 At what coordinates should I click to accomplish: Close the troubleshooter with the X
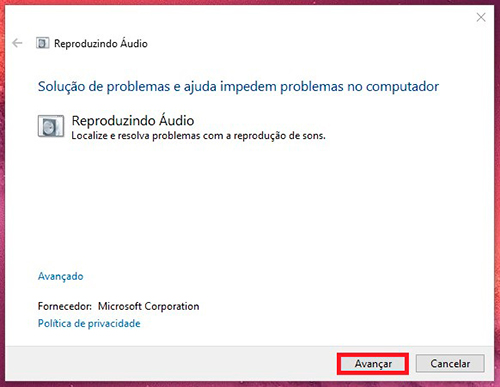(x=481, y=17)
